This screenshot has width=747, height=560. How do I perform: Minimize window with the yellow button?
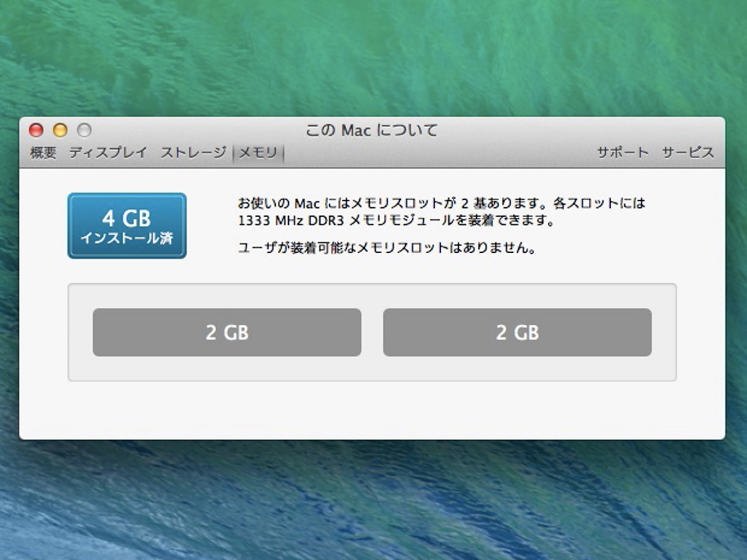point(60,130)
